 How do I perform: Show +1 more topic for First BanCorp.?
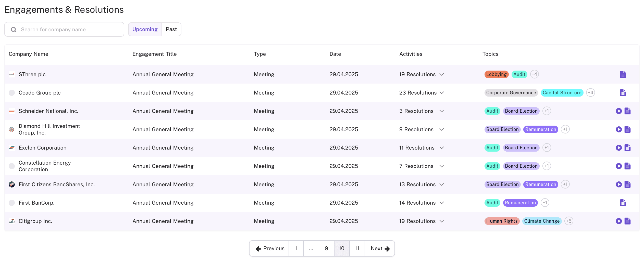pos(545,203)
